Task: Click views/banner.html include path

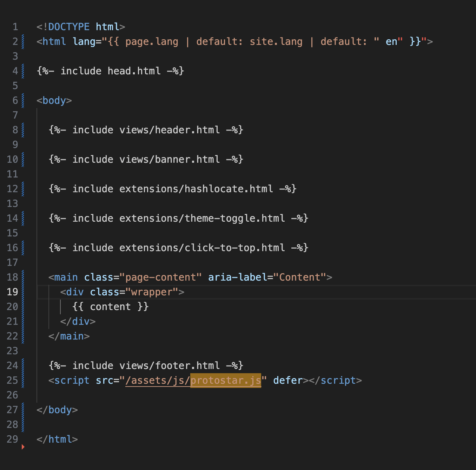Action: [169, 160]
